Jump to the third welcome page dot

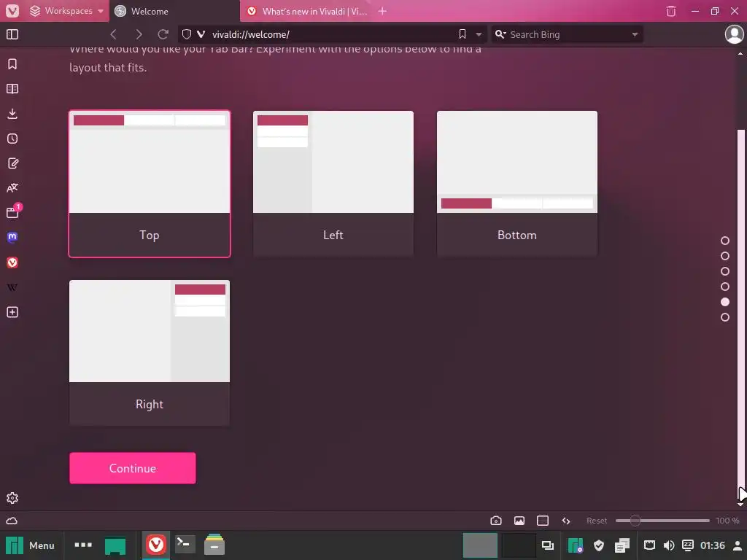coord(725,271)
